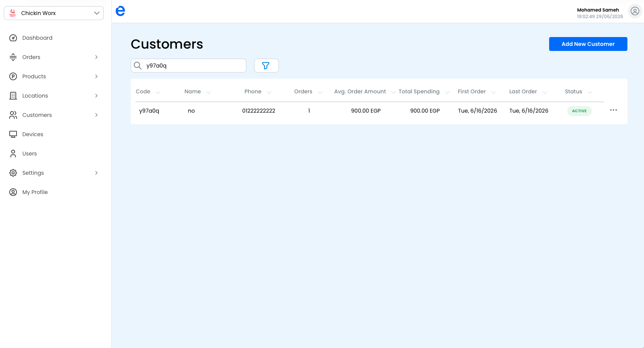
Task: Click the Locations building icon
Action: 13,96
